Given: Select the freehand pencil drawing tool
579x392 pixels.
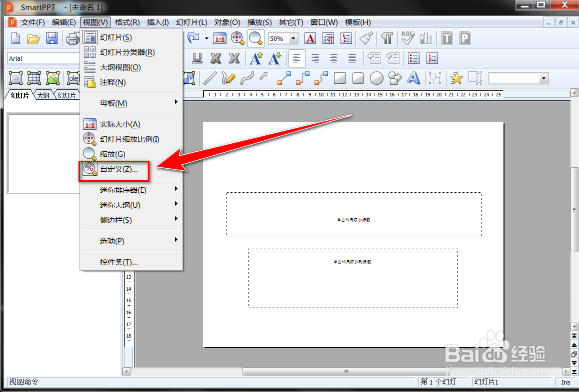Looking at the screenshot, I should click(228, 78).
